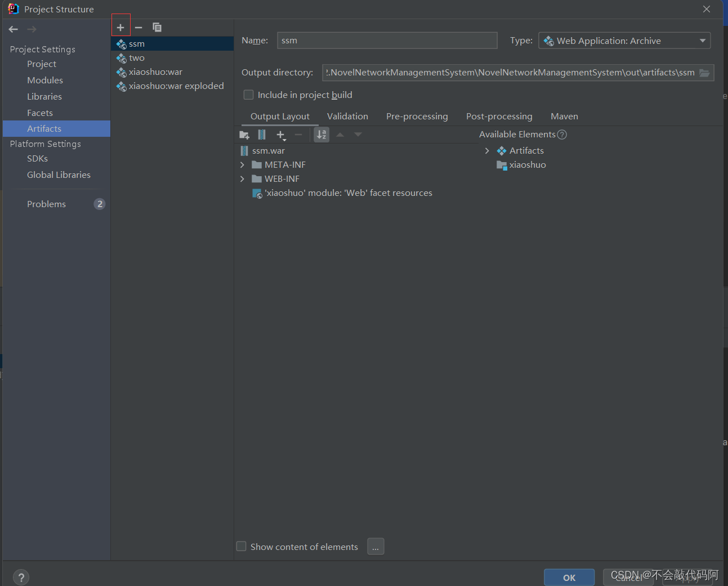The height and width of the screenshot is (586, 728).
Task: Expand the WEB-INF folder node
Action: (242, 179)
